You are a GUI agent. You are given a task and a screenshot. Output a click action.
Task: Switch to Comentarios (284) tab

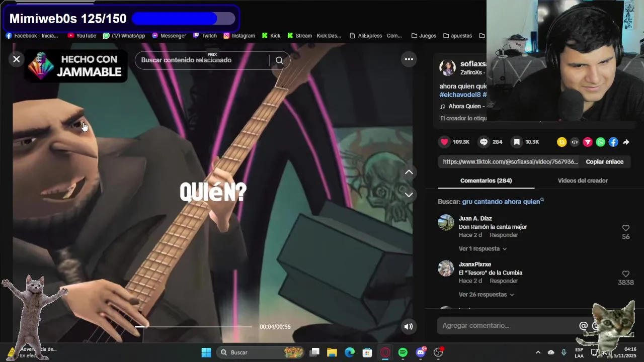486,180
